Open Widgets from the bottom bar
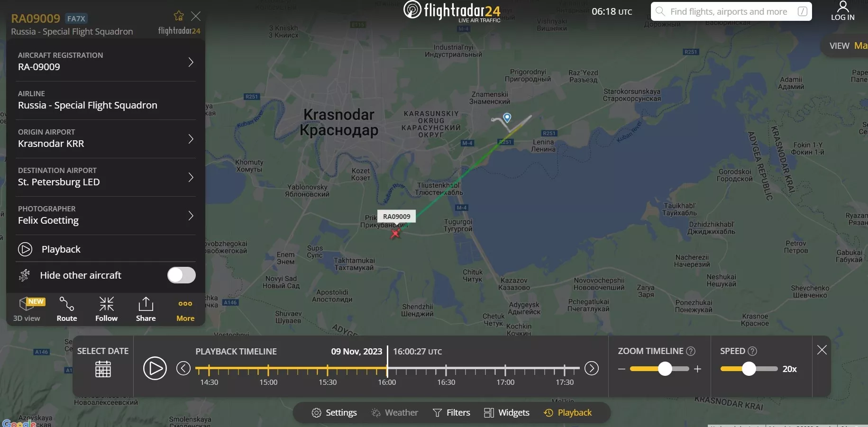868x427 pixels. (506, 413)
